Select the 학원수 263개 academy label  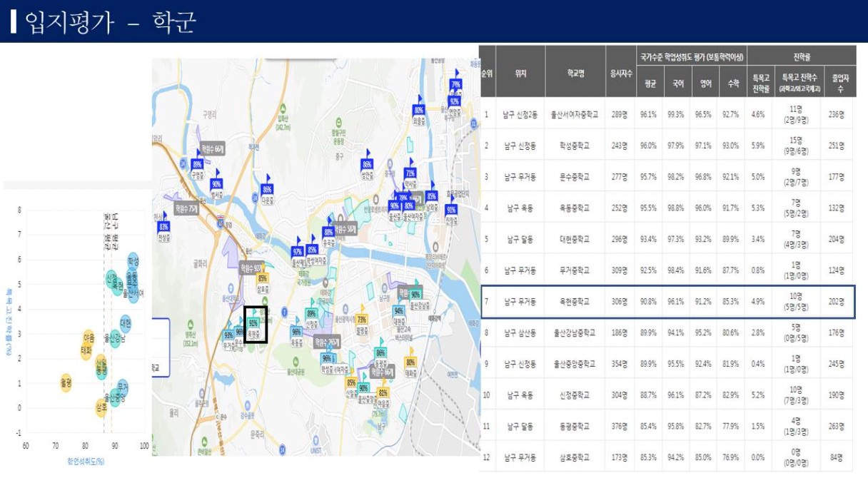click(x=326, y=343)
